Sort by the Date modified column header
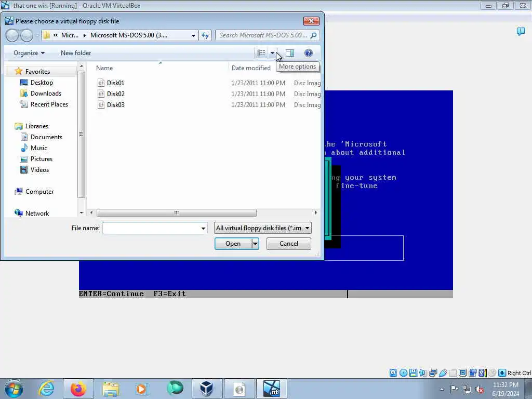This screenshot has height=399, width=532. [x=251, y=68]
